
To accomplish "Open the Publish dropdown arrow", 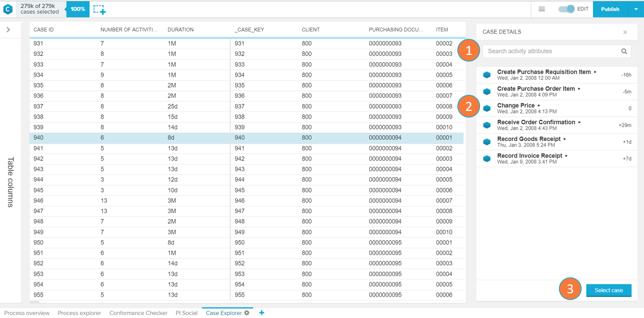I will pyautogui.click(x=636, y=9).
